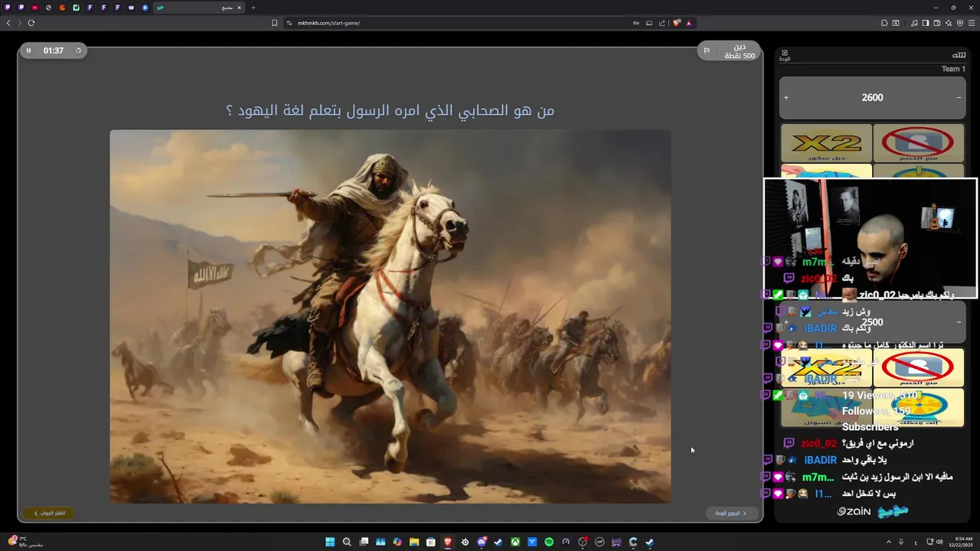The height and width of the screenshot is (551, 980).
Task: Show the answer with the gold button
Action: coord(49,513)
